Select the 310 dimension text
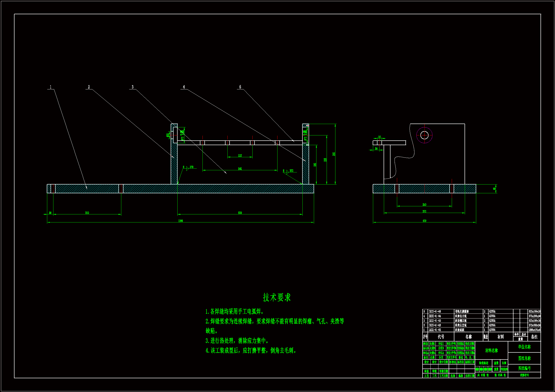This screenshot has height=392, width=555. [x=87, y=213]
